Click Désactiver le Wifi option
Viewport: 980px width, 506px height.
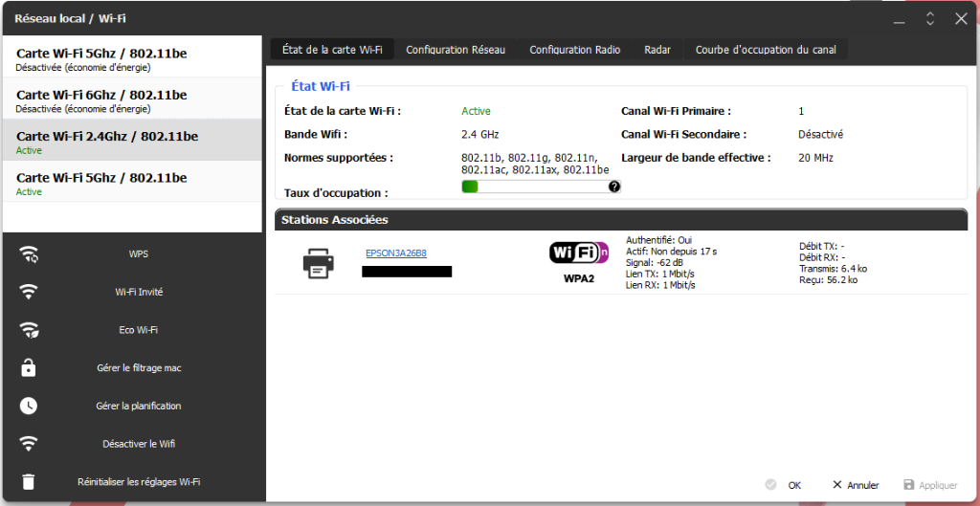tap(139, 444)
